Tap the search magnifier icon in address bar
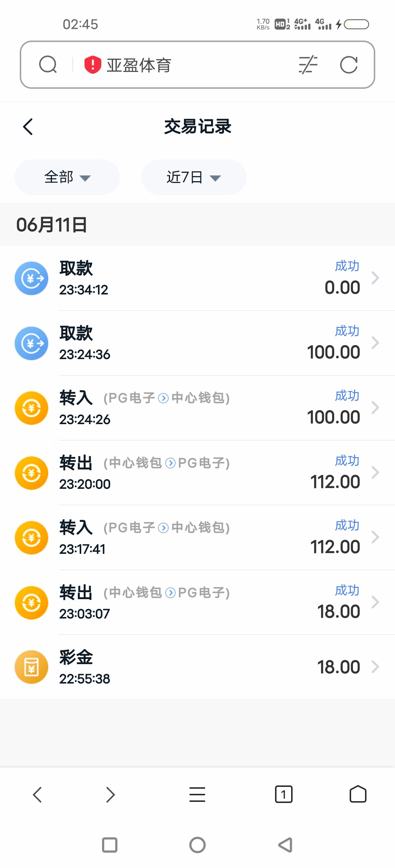Viewport: 395px width, 868px height. click(48, 65)
